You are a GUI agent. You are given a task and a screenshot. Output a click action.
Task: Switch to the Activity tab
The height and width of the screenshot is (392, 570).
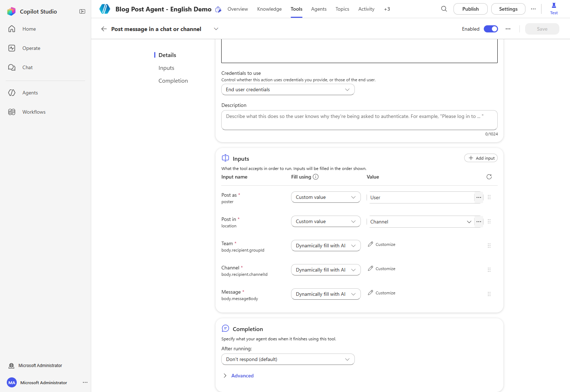pos(366,9)
